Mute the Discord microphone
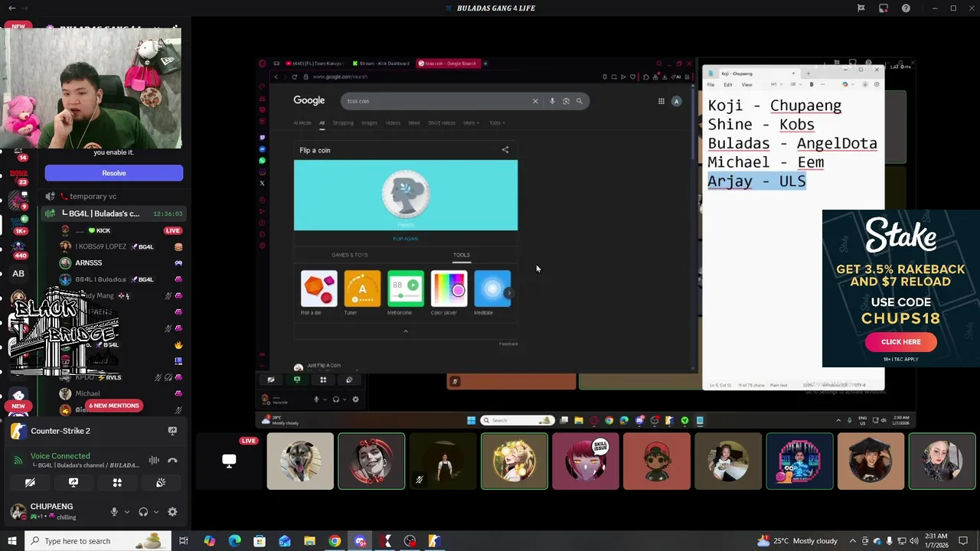This screenshot has height=551, width=980. (114, 512)
